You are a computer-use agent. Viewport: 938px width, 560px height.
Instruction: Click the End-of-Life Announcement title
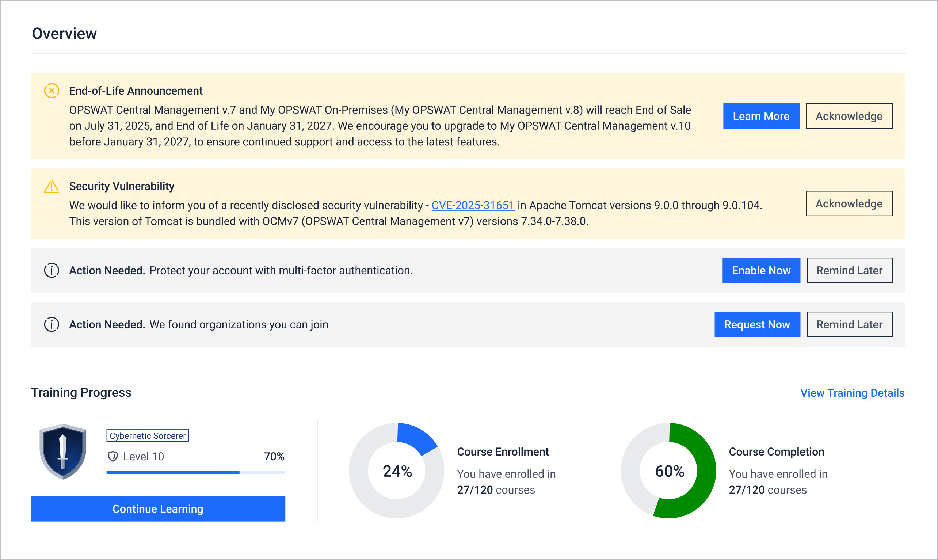tap(136, 91)
